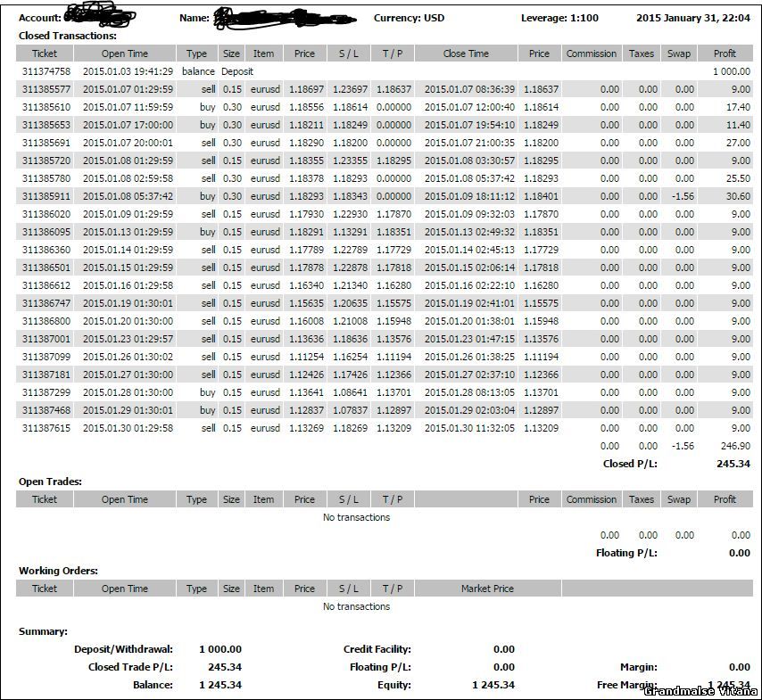Select close price 1.18401
Screen dimensions: 762x700
(x=541, y=196)
